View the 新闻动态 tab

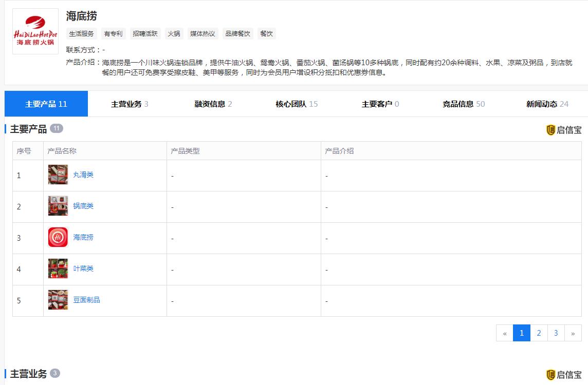coord(547,104)
